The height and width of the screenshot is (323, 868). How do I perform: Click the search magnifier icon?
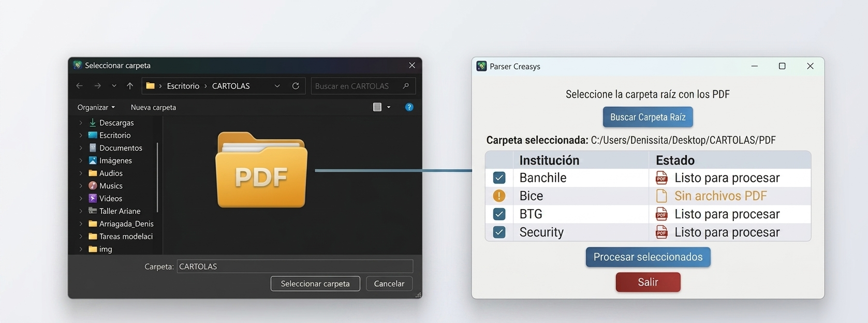pos(406,86)
